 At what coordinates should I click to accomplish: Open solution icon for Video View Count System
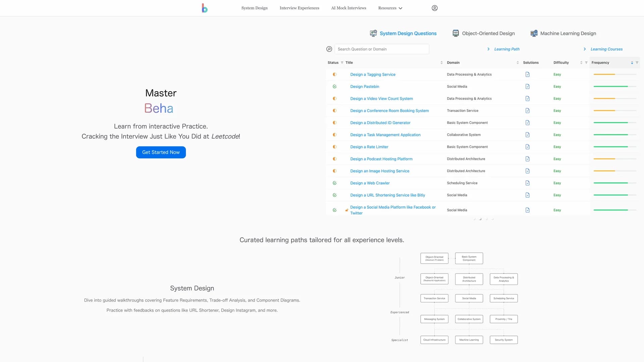[527, 99]
